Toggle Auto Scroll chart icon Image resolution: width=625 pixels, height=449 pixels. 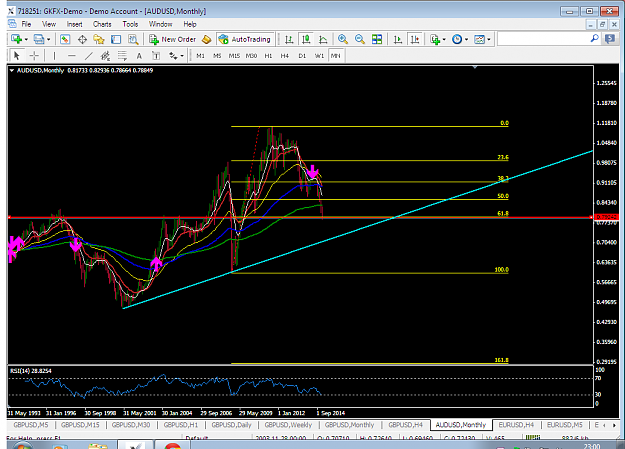[397, 39]
